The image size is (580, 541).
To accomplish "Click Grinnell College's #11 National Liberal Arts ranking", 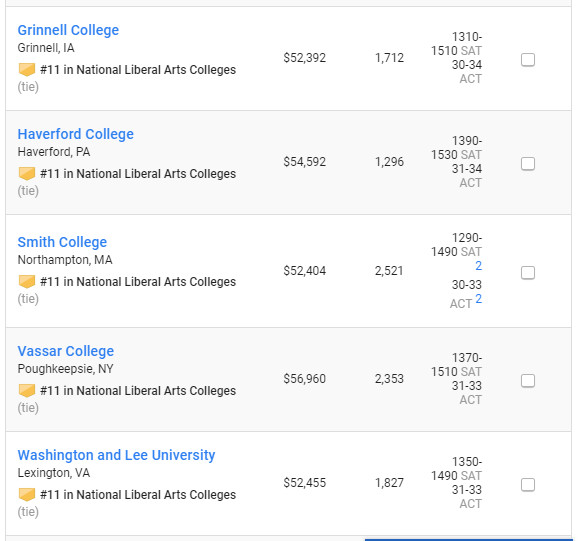I will pyautogui.click(x=138, y=70).
